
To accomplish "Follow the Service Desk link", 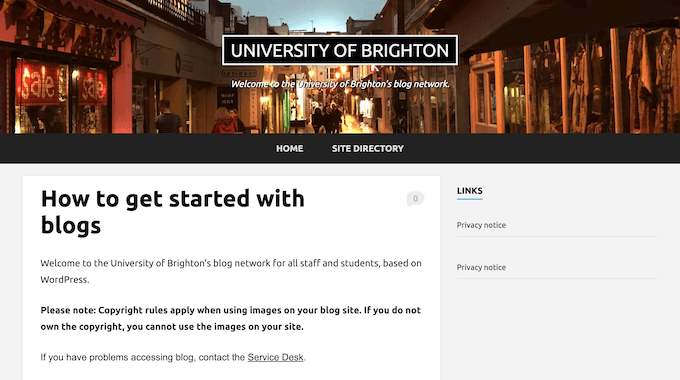I will coord(275,357).
